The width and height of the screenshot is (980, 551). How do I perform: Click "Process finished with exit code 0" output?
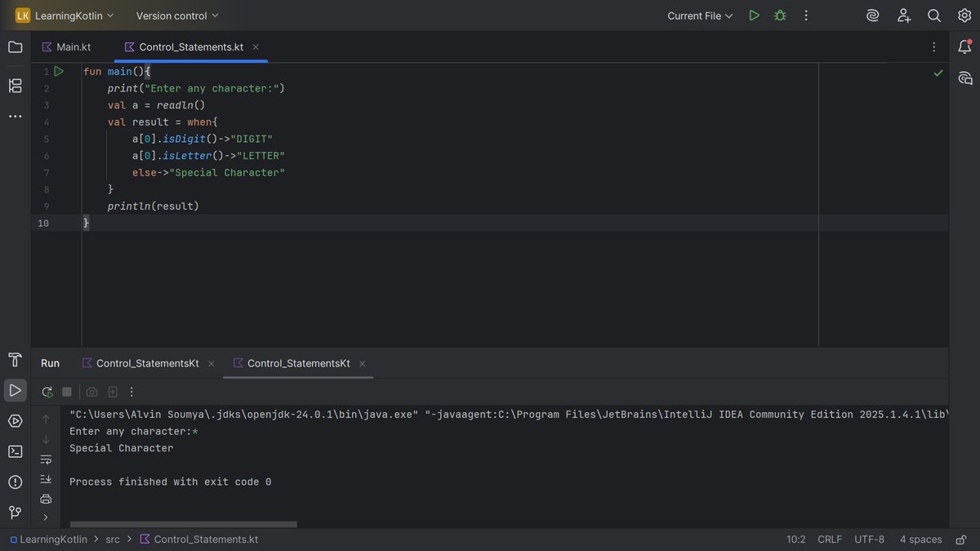point(171,482)
